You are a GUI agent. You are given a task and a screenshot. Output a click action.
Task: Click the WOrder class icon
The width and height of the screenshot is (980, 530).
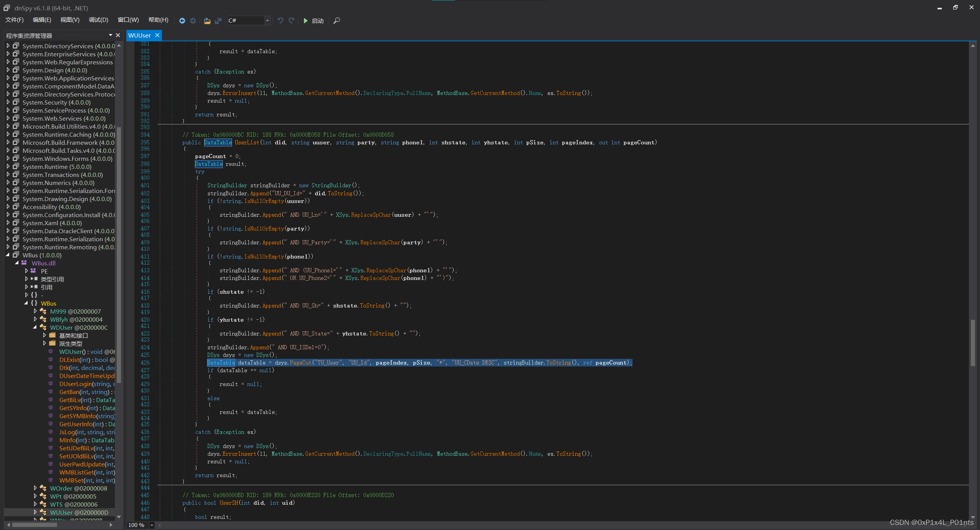pyautogui.click(x=43, y=488)
